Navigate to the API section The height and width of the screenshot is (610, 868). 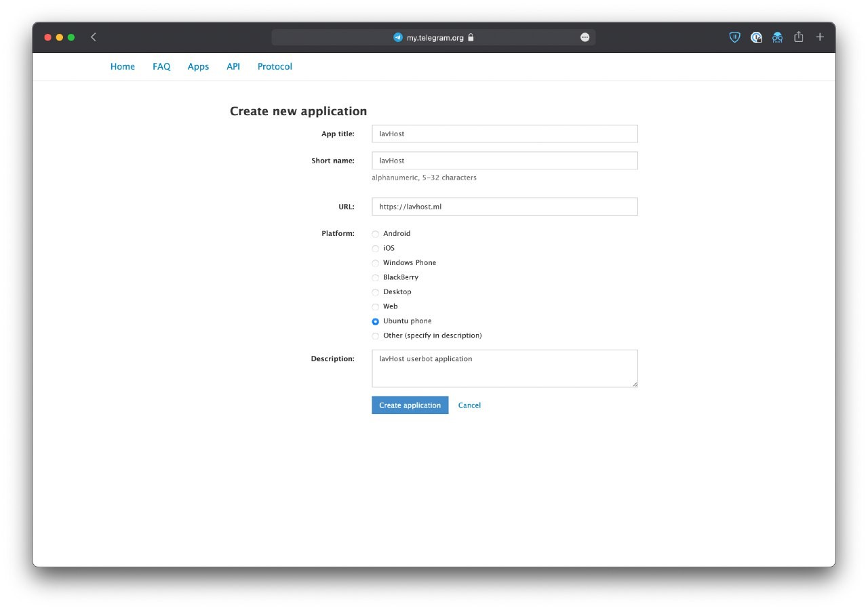[233, 66]
